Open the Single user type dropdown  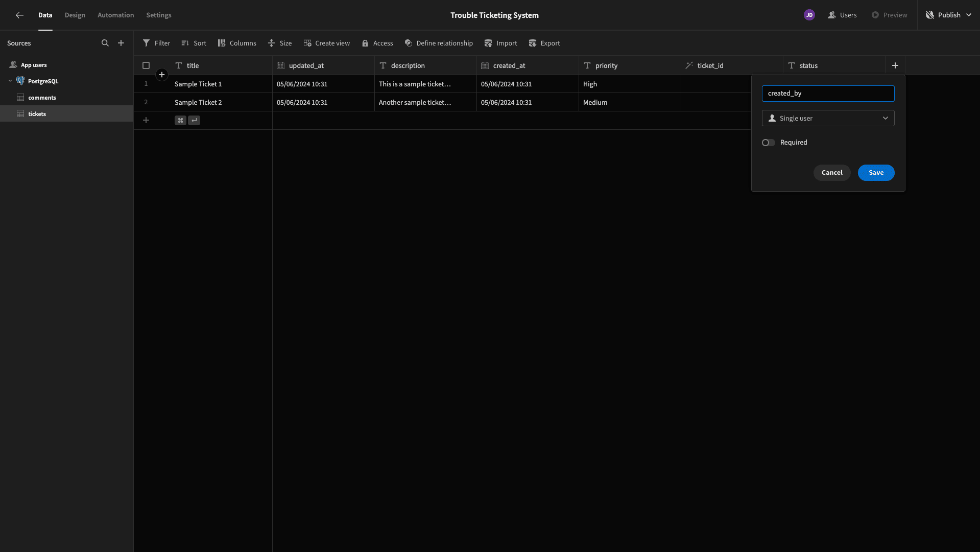click(x=828, y=118)
